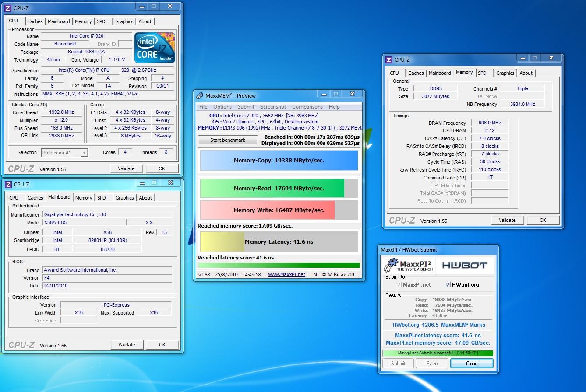586x392 pixels.
Task: Click the Core Voltage 1.376 V value
Action: 117,60
